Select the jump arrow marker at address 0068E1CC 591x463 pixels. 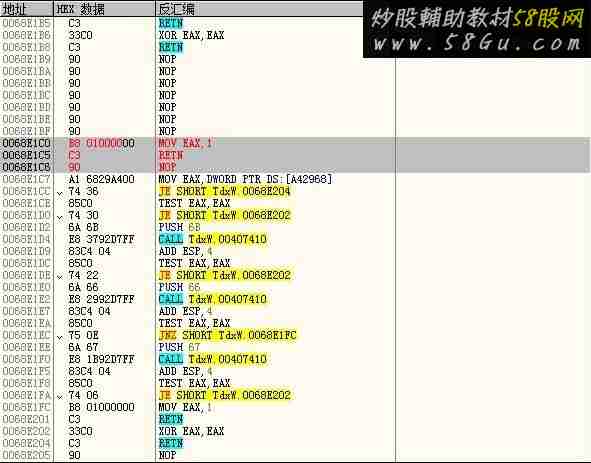tap(60, 193)
